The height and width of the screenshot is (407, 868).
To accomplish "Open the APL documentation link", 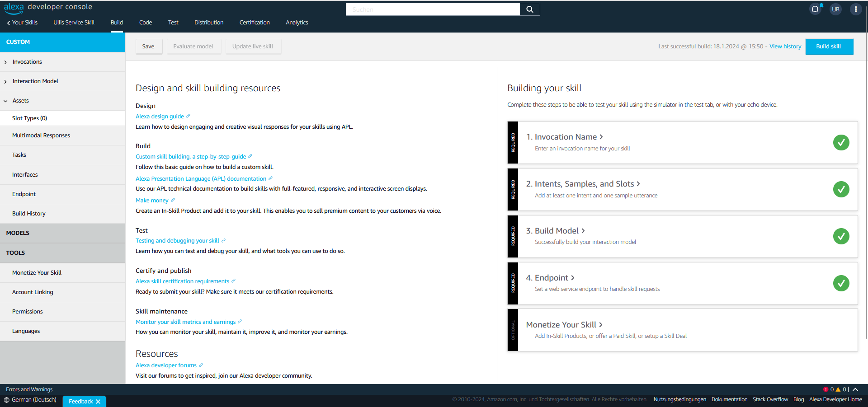I will [x=201, y=179].
